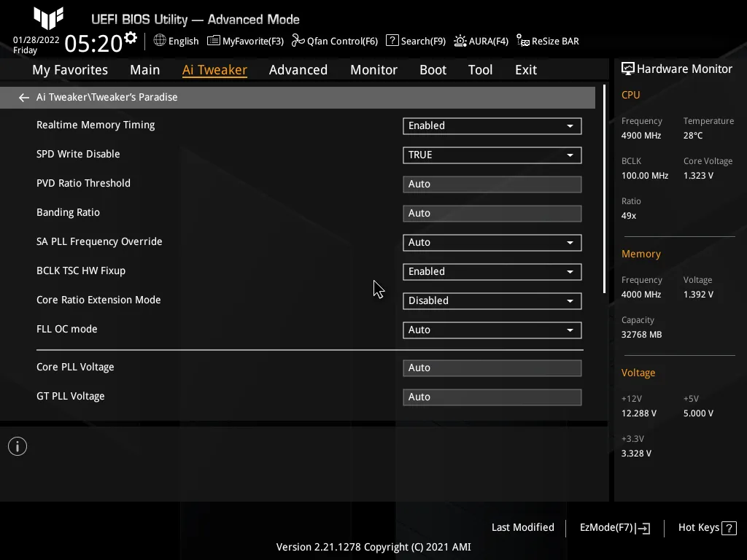Image resolution: width=747 pixels, height=560 pixels.
Task: Open the AURA(F4) lighting icon
Action: pos(460,41)
